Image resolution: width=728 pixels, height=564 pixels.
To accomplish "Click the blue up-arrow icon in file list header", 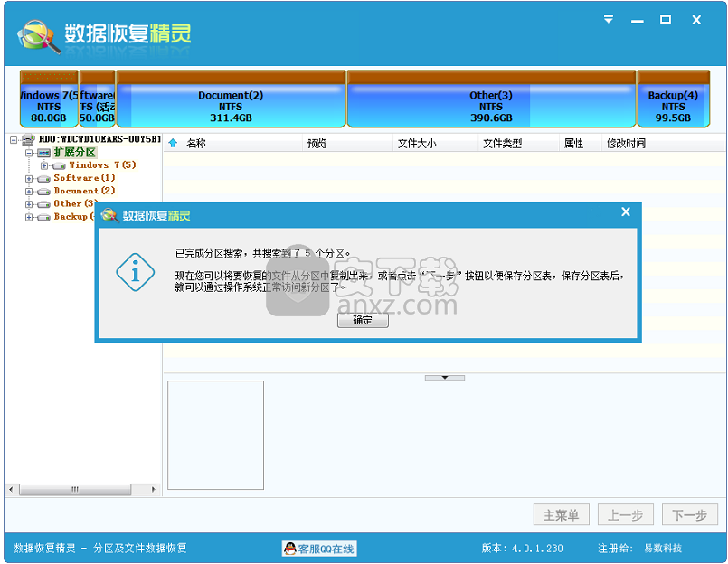I will coord(173,143).
